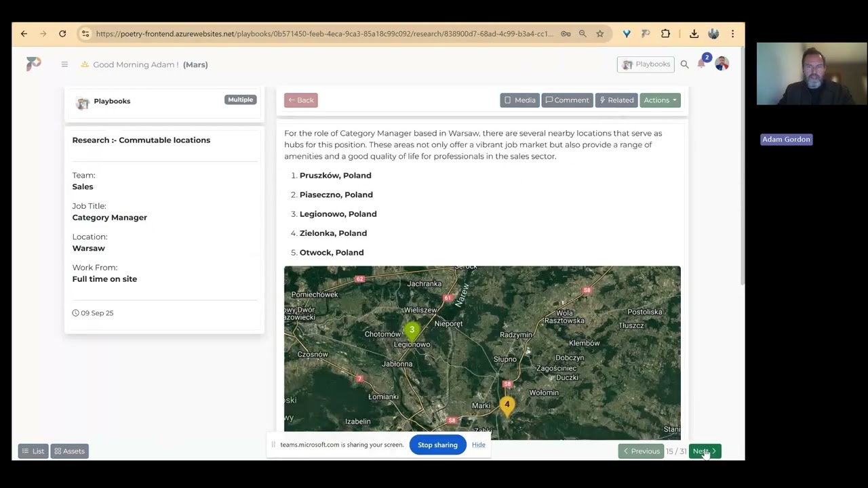Toggle the hamburger sidebar menu
The image size is (868, 488).
coord(64,64)
